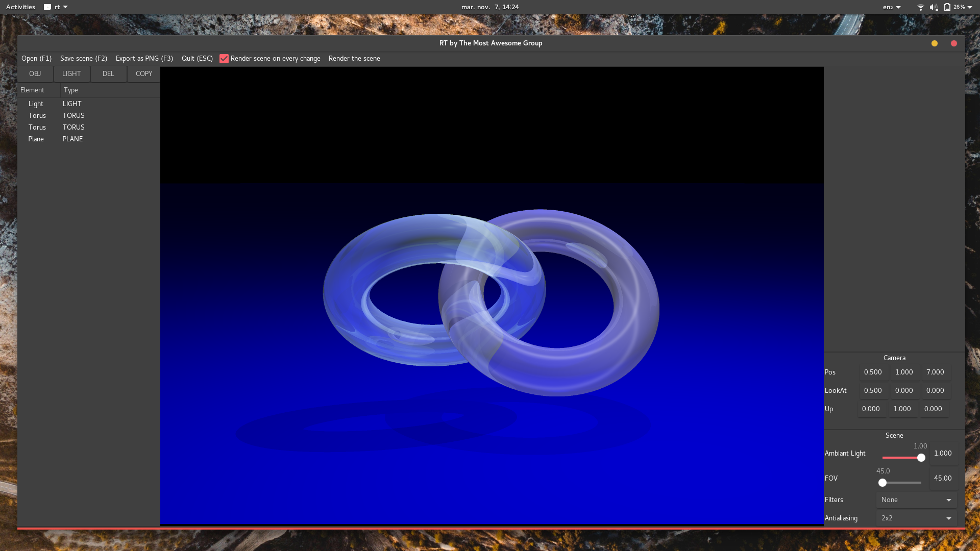The width and height of the screenshot is (980, 551).
Task: Select the Plane element in list
Action: point(36,139)
